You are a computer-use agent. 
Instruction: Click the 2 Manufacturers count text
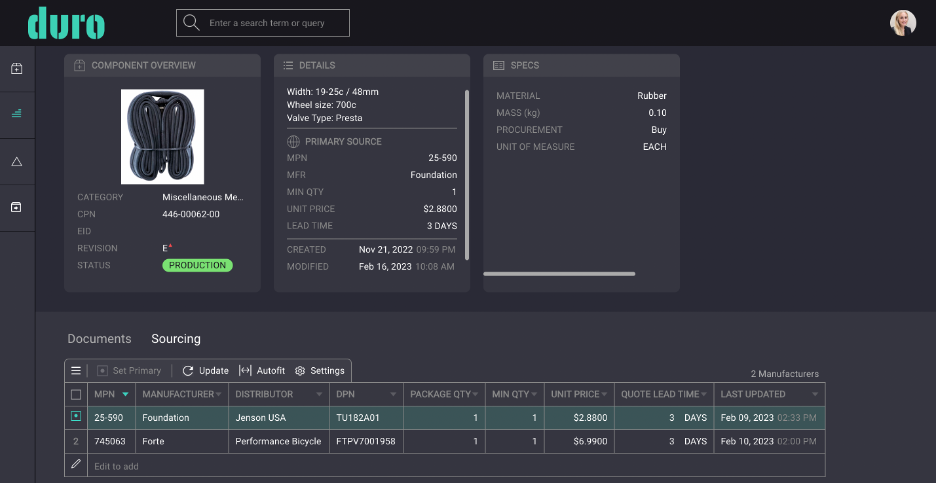point(784,374)
